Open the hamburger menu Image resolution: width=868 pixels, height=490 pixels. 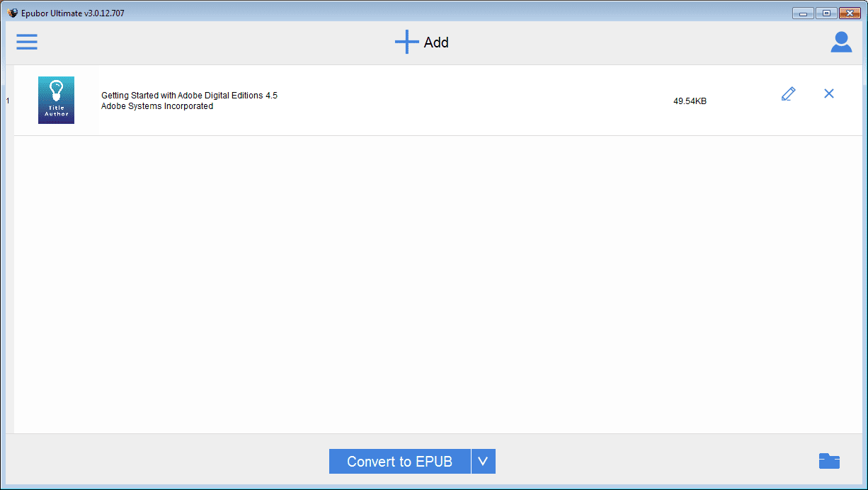[x=27, y=42]
